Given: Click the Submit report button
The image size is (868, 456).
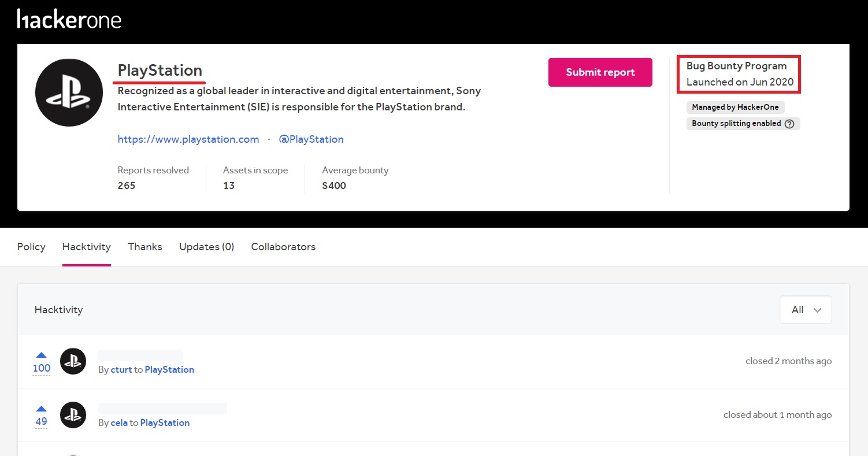Looking at the screenshot, I should coord(600,72).
